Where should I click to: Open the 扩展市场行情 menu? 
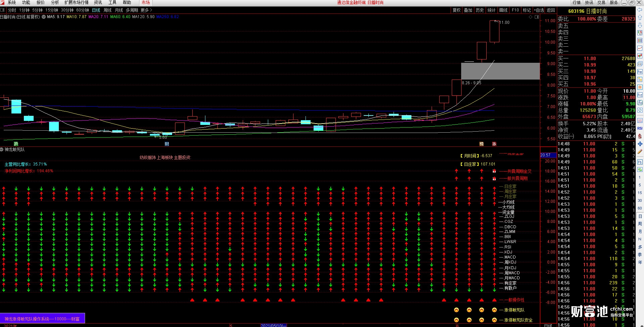pos(77,2)
